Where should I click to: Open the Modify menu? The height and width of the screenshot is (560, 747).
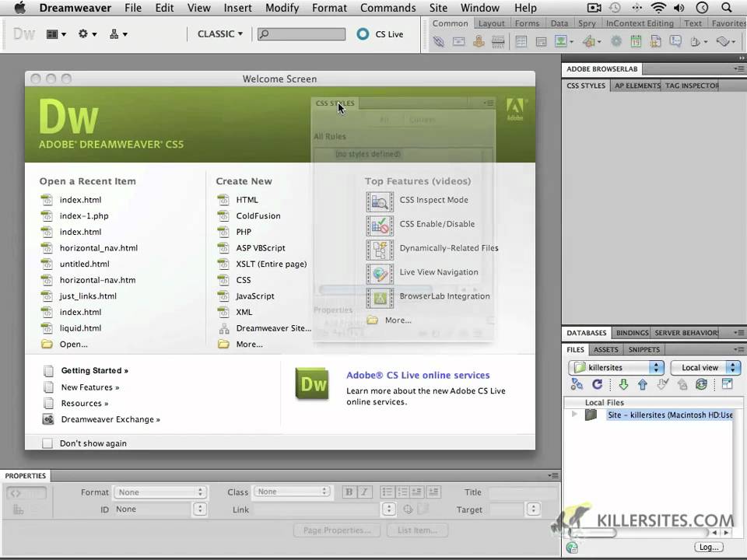pos(282,8)
